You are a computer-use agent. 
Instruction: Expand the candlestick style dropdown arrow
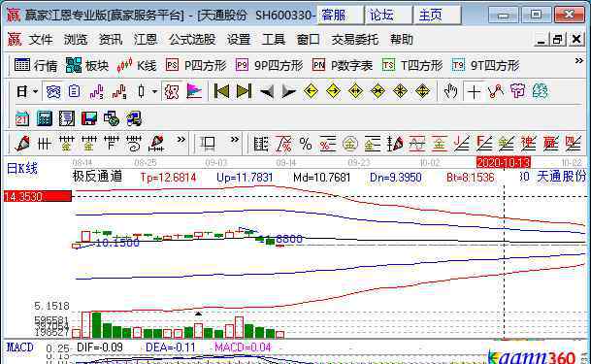tap(155, 91)
